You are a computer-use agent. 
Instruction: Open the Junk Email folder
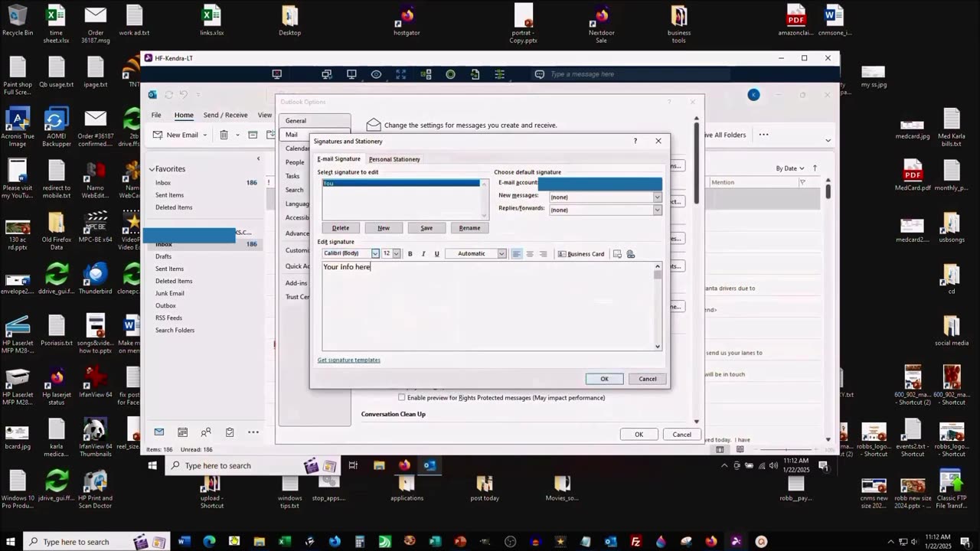pos(169,293)
